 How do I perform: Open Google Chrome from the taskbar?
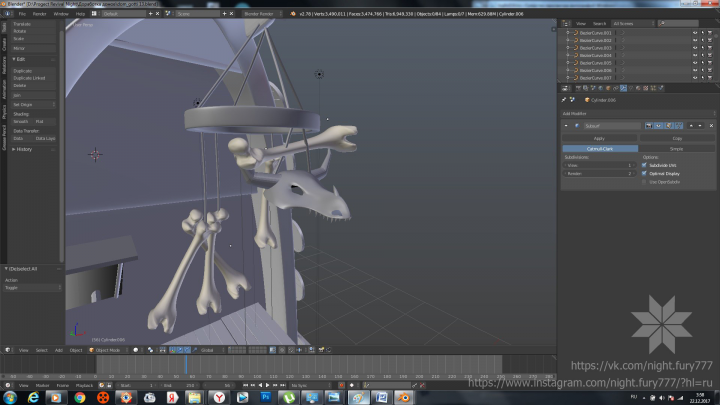click(79, 397)
